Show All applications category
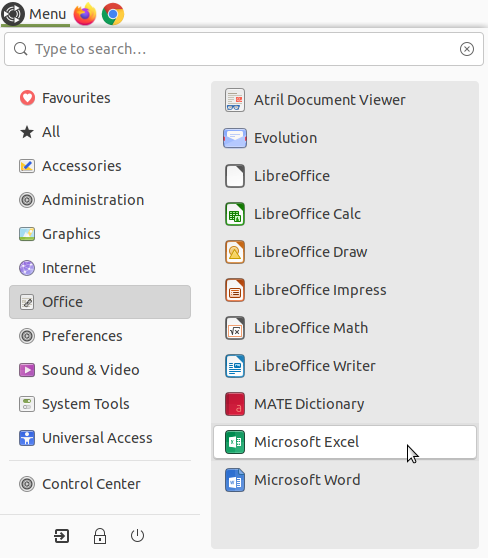Viewport: 488px width, 558px height. [100, 132]
